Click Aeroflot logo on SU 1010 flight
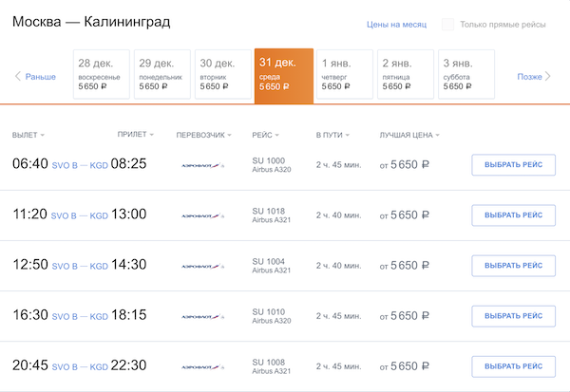The width and height of the screenshot is (570, 392). pyautogui.click(x=201, y=316)
